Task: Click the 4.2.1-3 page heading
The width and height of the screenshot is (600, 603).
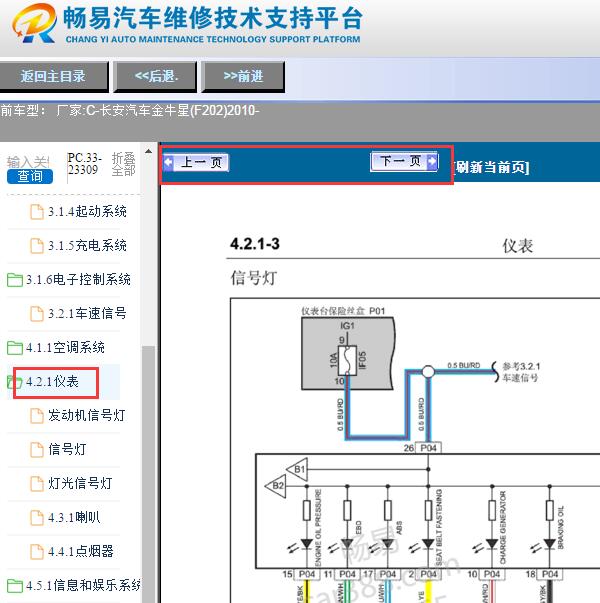Action: [x=255, y=244]
